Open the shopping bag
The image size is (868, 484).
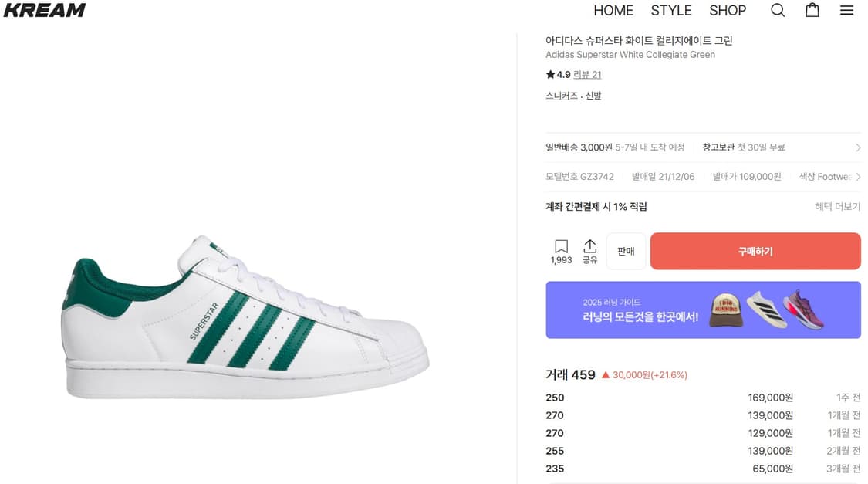point(812,10)
